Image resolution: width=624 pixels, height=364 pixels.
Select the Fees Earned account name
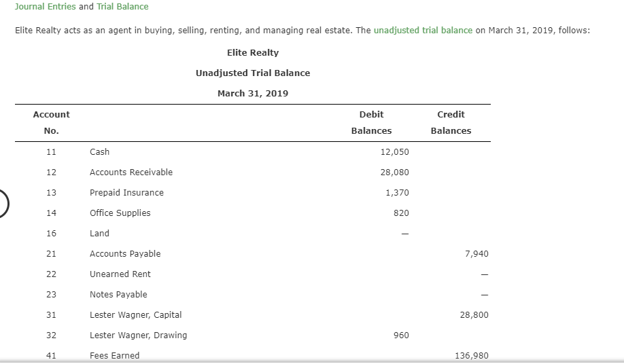115,356
